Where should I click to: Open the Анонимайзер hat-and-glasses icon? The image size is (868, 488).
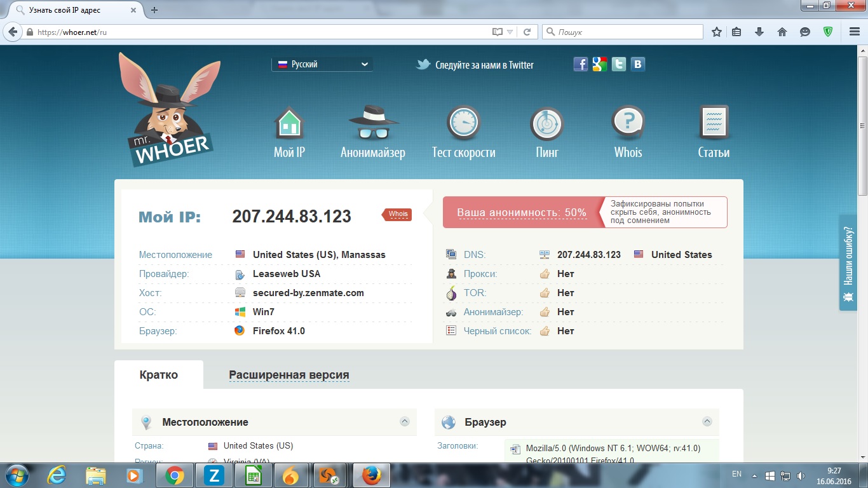373,123
